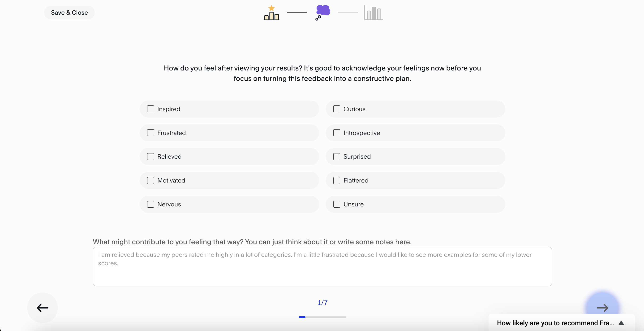Expand the recommendation survey triangle icon
The image size is (644, 331).
(621, 323)
